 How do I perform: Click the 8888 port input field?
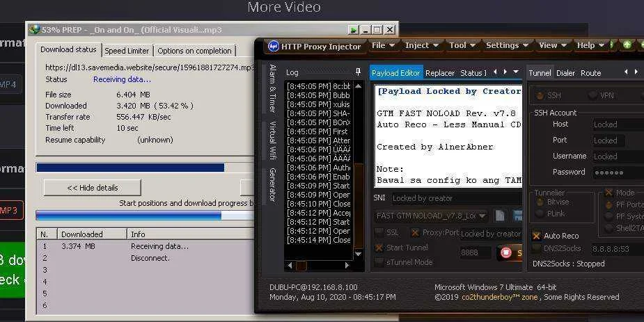coord(474,252)
